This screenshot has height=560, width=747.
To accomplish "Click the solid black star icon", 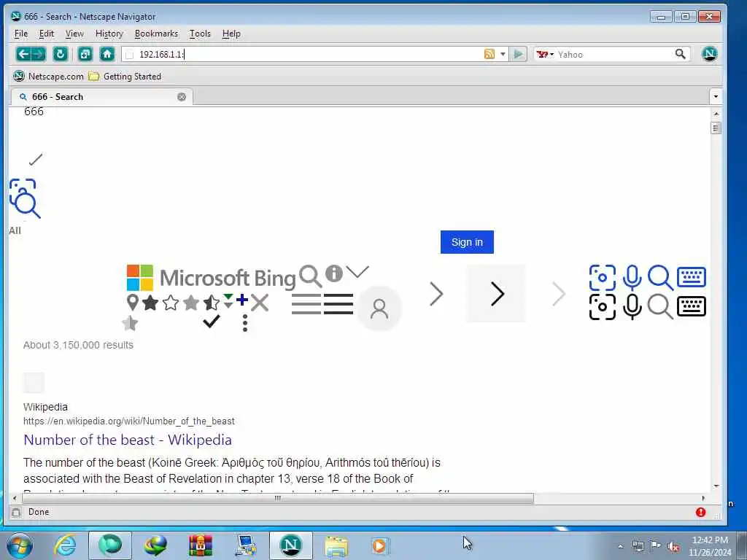I will 150,303.
